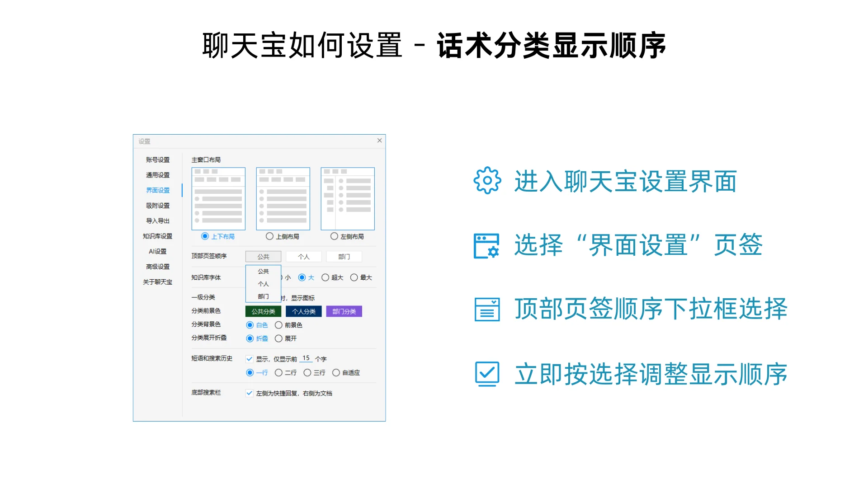Choose 二行 display rows option
Viewport: 868px width, 488px height.
278,373
